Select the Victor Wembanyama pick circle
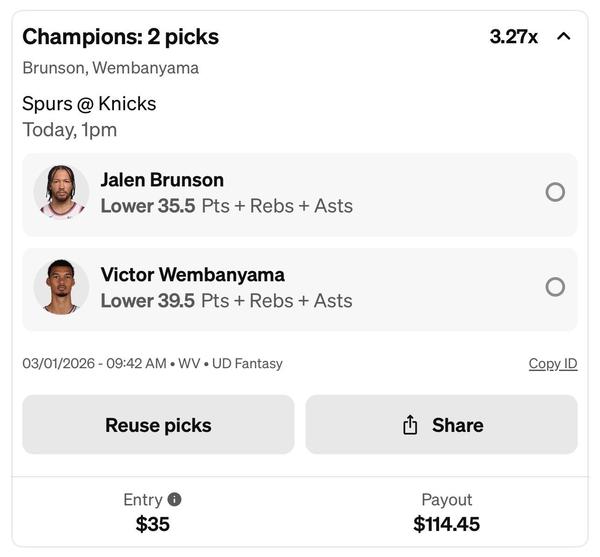 click(555, 287)
